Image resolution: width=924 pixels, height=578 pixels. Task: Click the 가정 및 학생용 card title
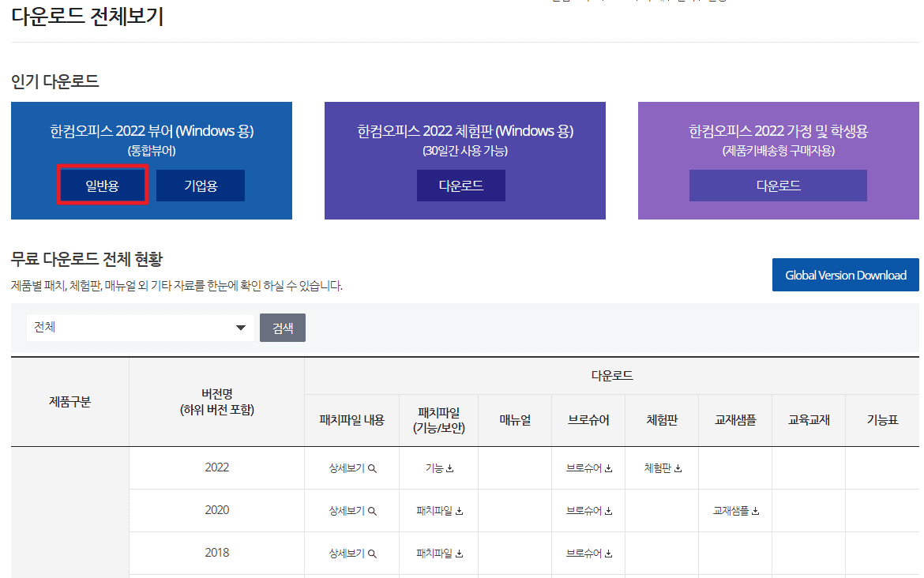click(x=778, y=131)
